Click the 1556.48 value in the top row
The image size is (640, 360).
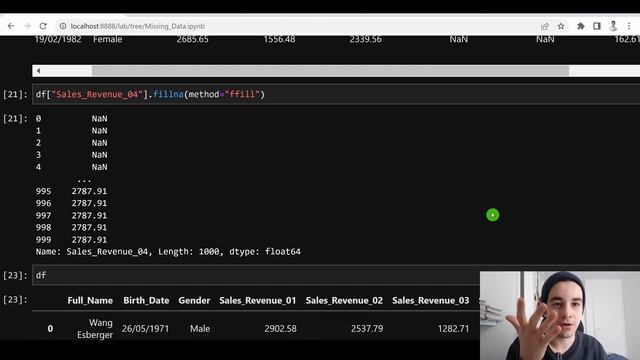point(280,39)
